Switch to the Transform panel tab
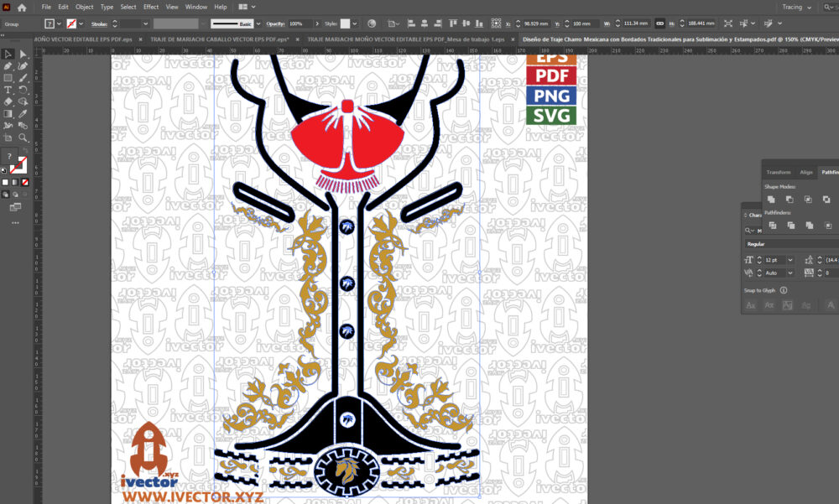839x504 pixels. pyautogui.click(x=778, y=172)
